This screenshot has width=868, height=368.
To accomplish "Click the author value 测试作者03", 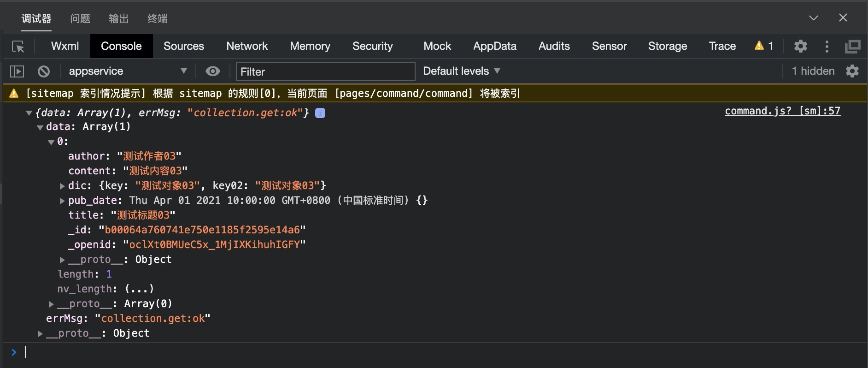I will coord(149,156).
